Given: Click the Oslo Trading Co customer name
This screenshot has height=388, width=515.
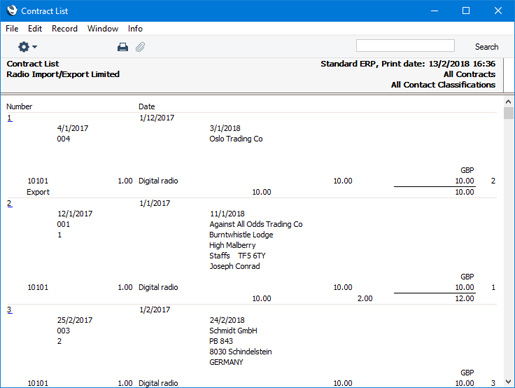Looking at the screenshot, I should (236, 139).
